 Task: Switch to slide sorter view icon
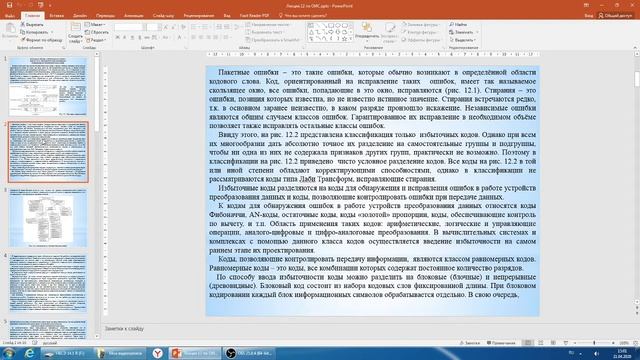tap(541, 343)
